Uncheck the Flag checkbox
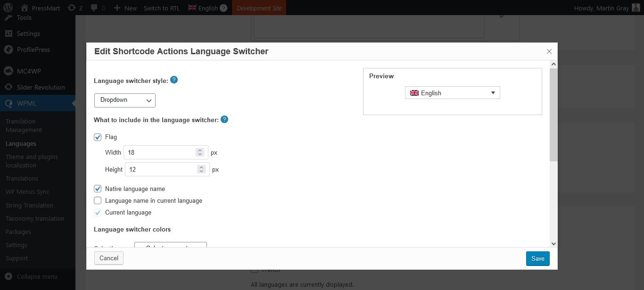The width and height of the screenshot is (644, 290). 98,137
